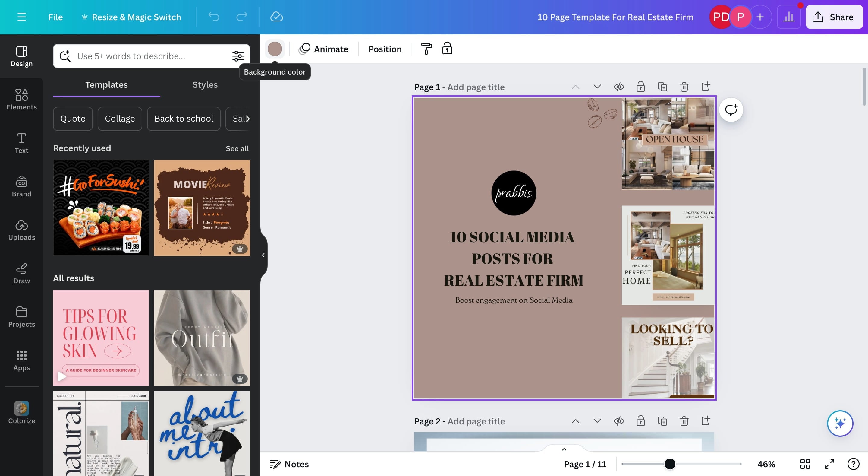Viewport: 868px width, 476px height.
Task: Open the Text panel
Action: (x=22, y=143)
